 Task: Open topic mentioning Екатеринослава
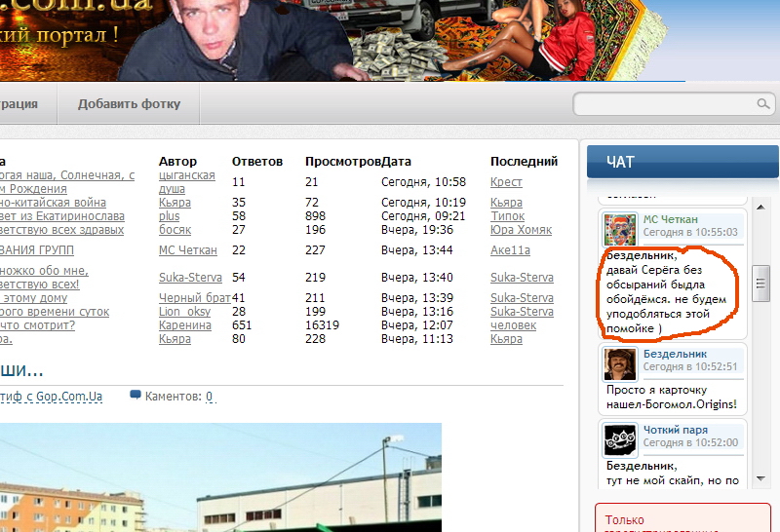62,216
